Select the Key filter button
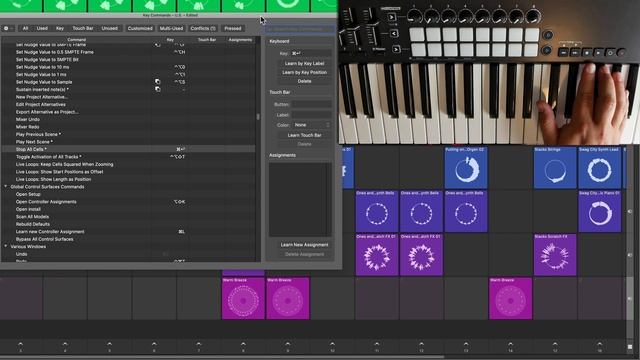Screen dimensions: 640x360 pos(60,28)
